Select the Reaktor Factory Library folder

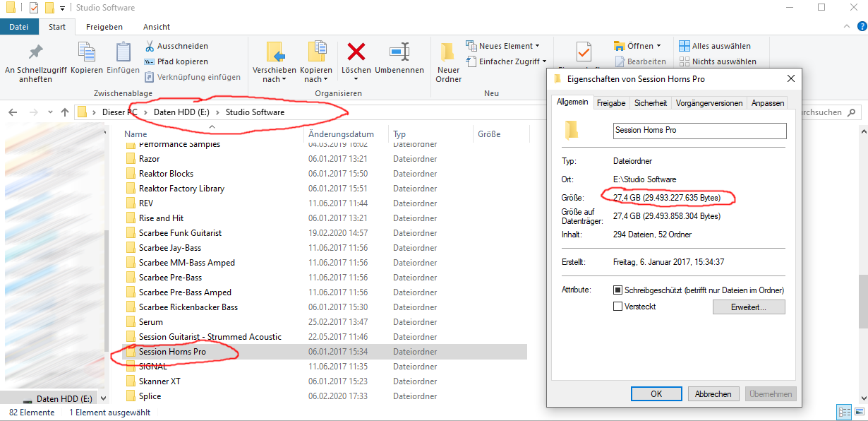[325, 189]
